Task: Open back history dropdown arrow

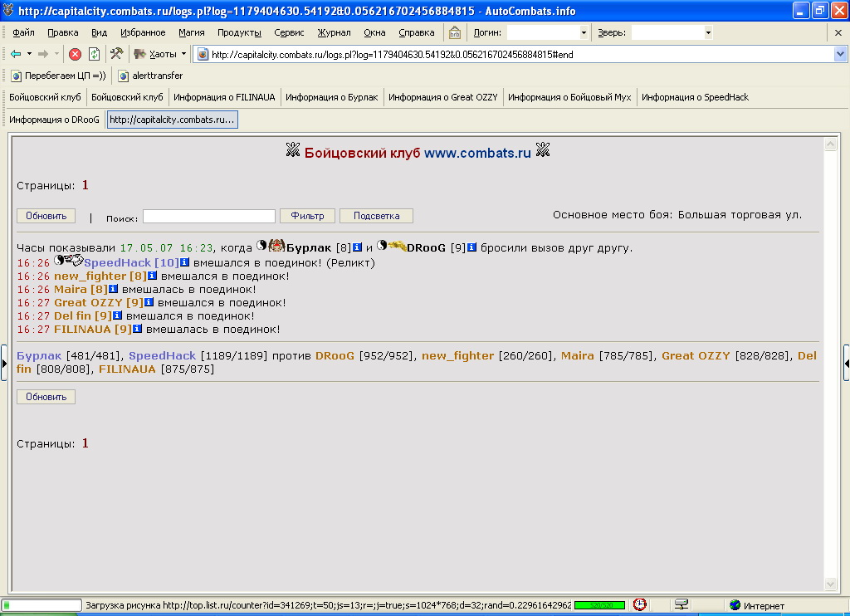Action: (29, 54)
